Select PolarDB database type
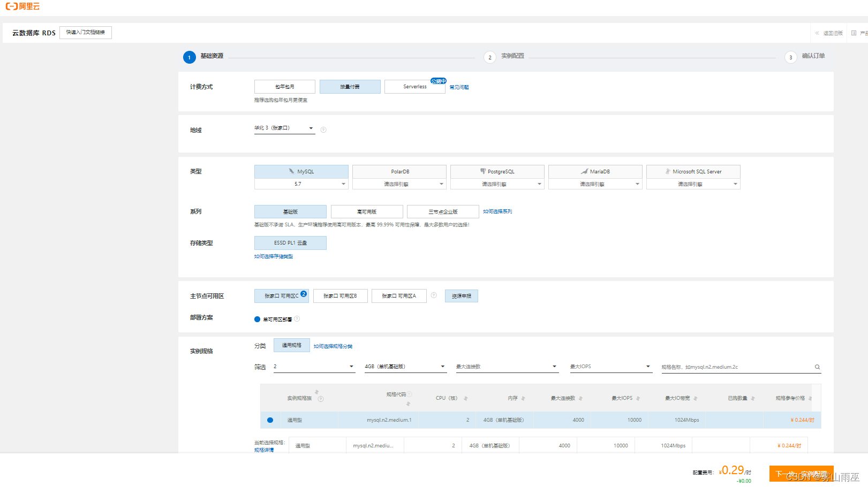This screenshot has height=487, width=868. 399,171
